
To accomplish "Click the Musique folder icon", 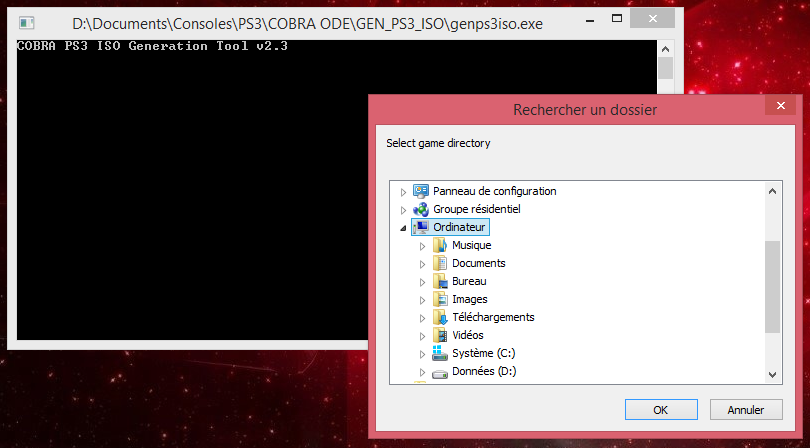I will point(440,245).
